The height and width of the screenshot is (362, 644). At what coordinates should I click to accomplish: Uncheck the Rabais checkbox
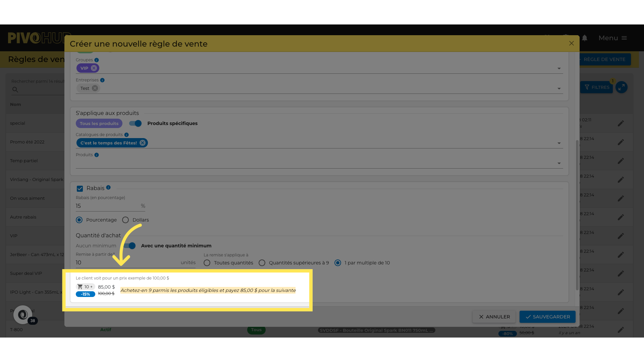80,188
